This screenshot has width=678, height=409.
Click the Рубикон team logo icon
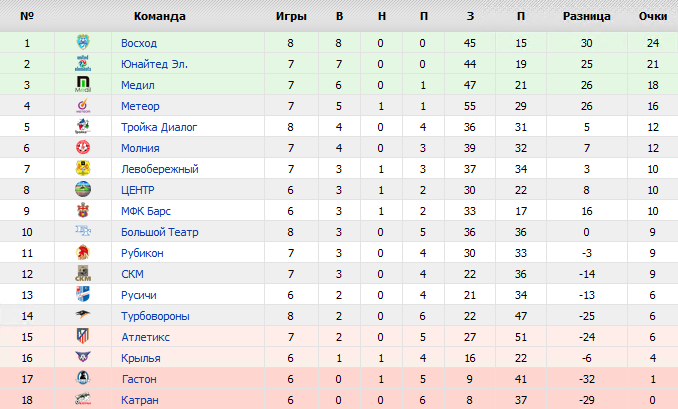pos(83,253)
